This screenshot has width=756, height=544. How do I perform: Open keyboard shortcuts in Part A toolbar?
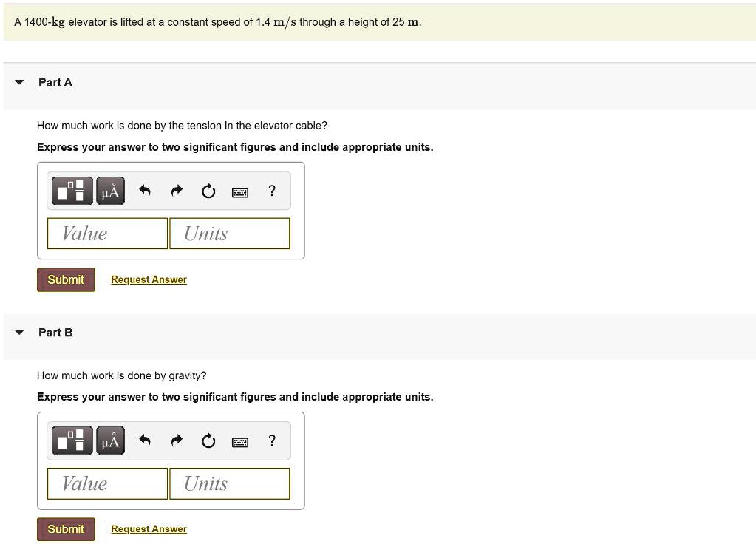(240, 192)
